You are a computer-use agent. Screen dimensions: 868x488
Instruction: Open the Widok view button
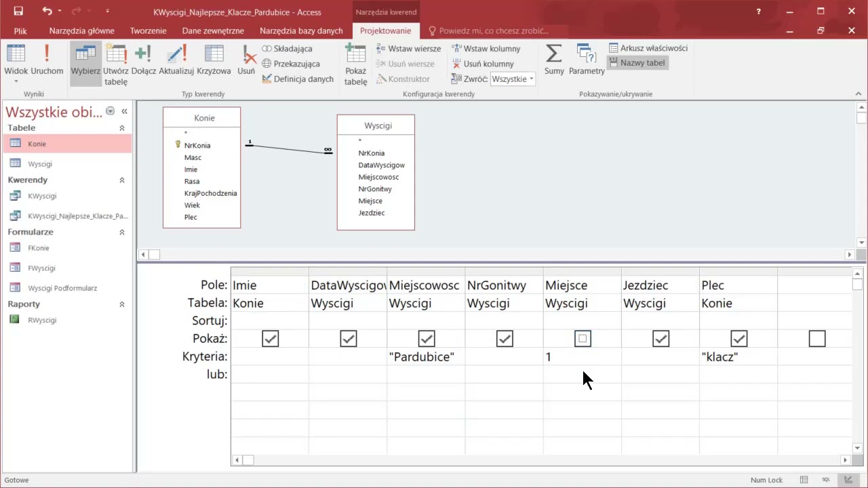point(16,64)
